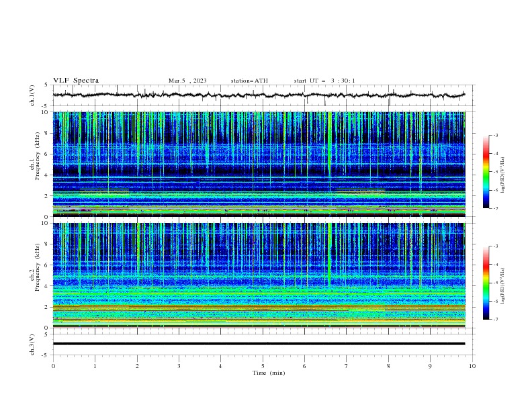Click the ch.2 spectrogram color scale bar
The image size is (532, 411).
(x=486, y=283)
